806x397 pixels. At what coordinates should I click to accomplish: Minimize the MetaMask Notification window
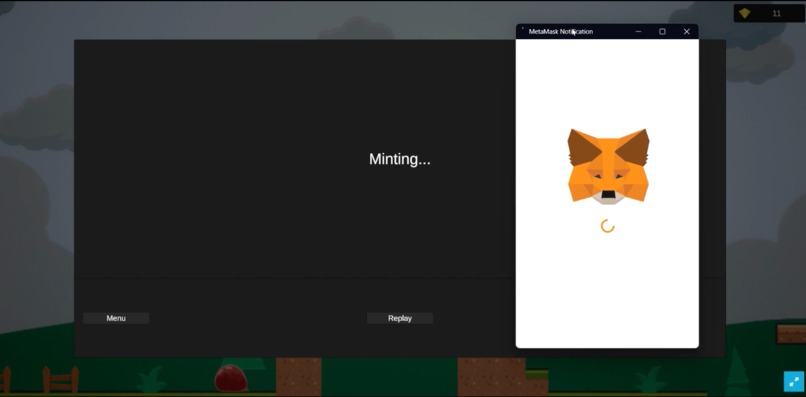pos(638,31)
